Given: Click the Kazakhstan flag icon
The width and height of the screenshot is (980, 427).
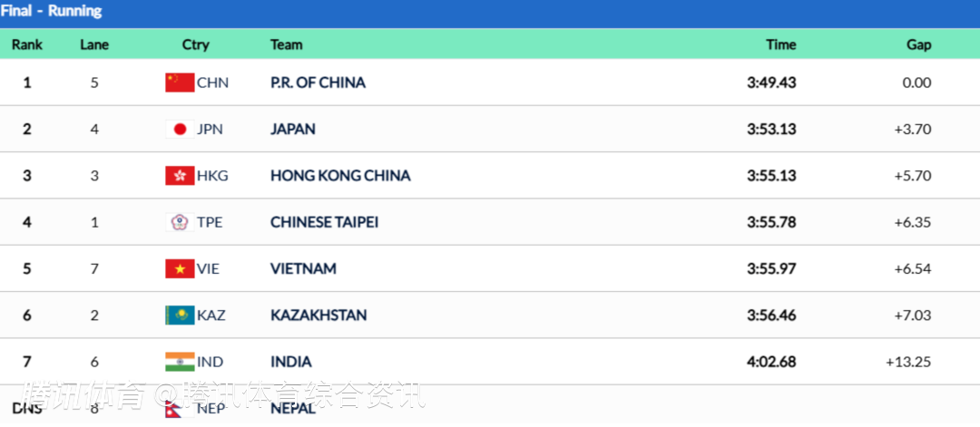Looking at the screenshot, I should (180, 315).
